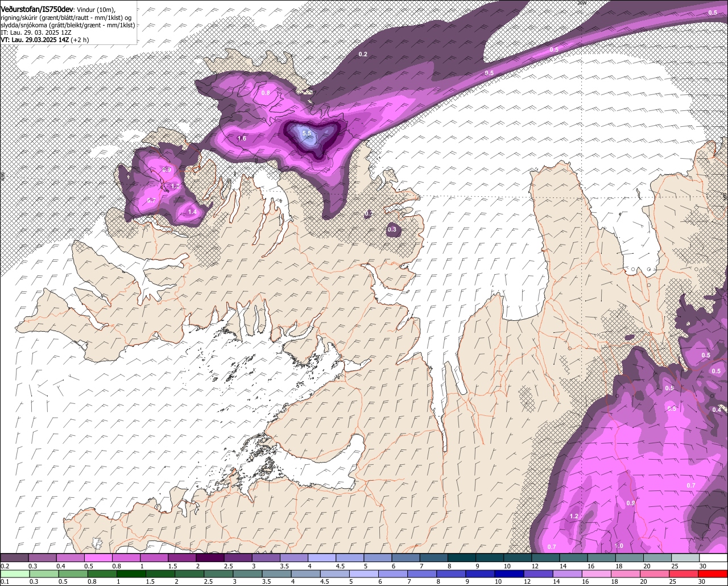The image size is (728, 586).
Task: Select the top legend row swatch labeled 12
Action: [546, 558]
